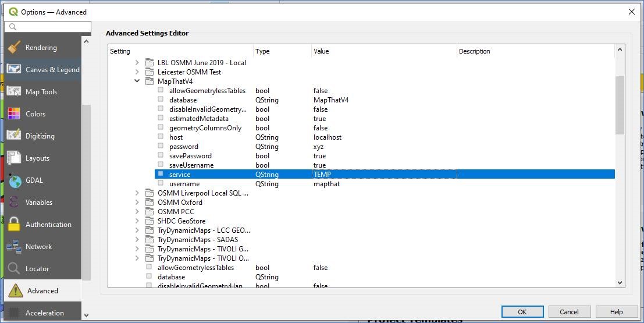644x323 pixels.
Task: Open the Acceleration options page
Action: tap(42, 313)
